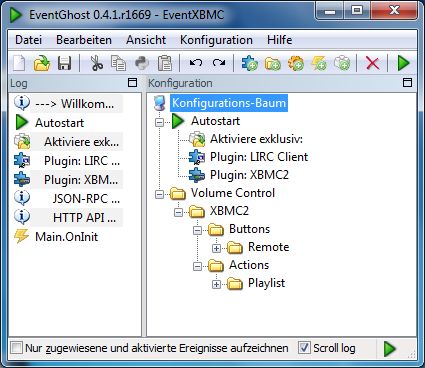Viewport: 425px width, 368px height.
Task: Select the Actions folder label
Action: click(249, 265)
